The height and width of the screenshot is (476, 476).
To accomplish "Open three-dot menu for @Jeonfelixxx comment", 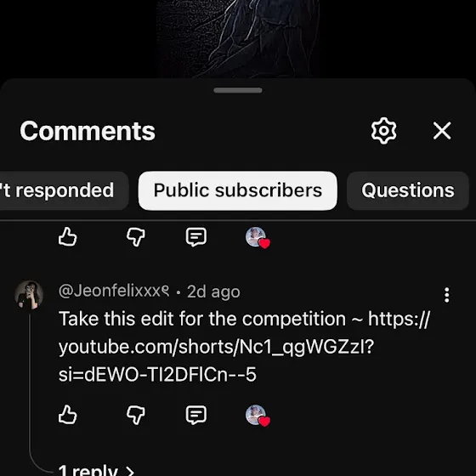I will tap(446, 295).
